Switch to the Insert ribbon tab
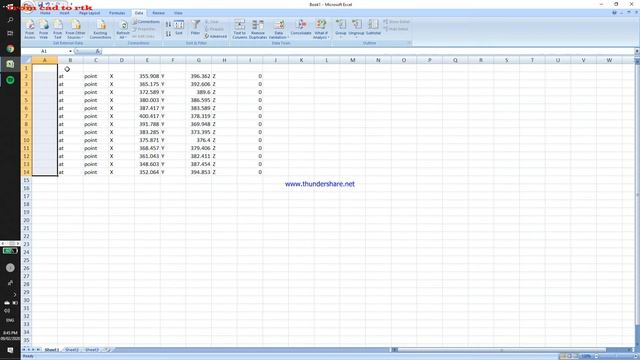Screen dimensions: 640x360 tap(64, 13)
